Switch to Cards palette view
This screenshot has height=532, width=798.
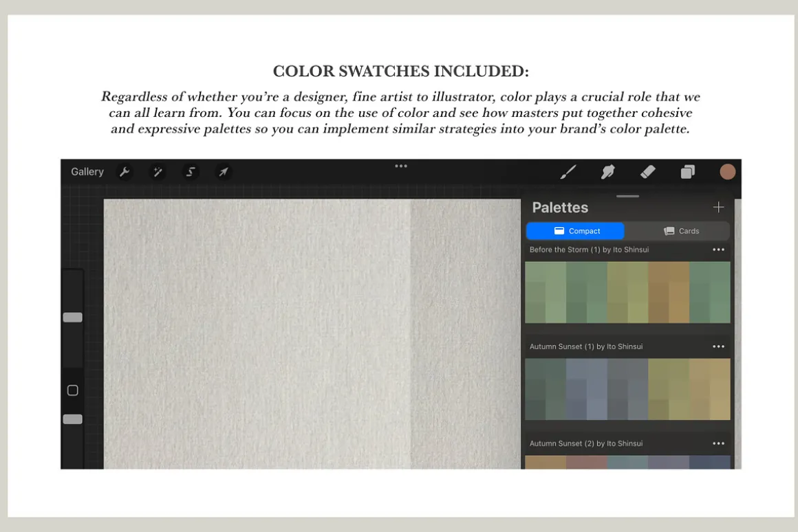(681, 231)
